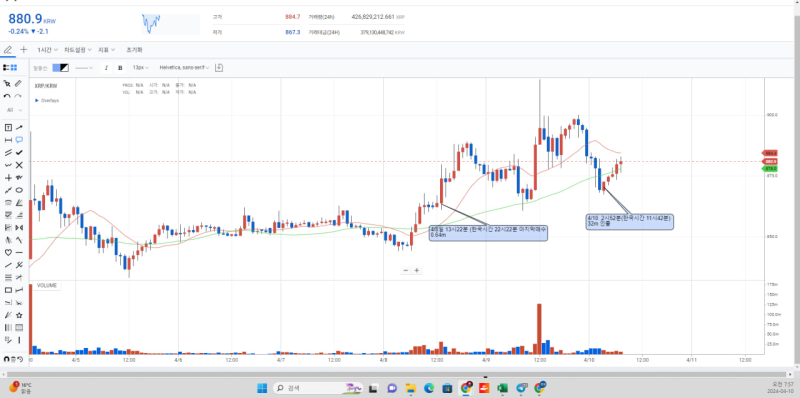Toggle bold text formatting
The width and height of the screenshot is (800, 398).
120,68
